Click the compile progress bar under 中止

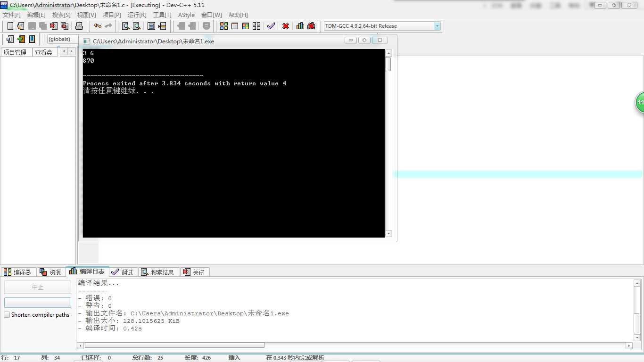pos(38,302)
